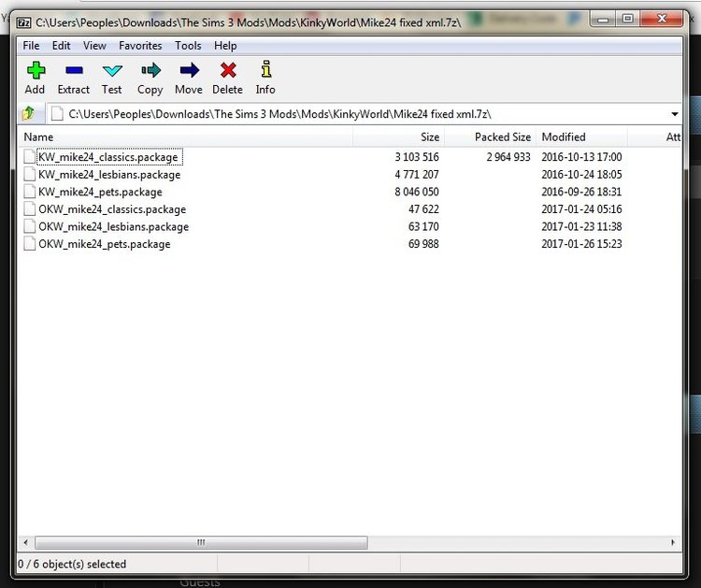Select KW_mike24_classics.package file name

click(108, 157)
